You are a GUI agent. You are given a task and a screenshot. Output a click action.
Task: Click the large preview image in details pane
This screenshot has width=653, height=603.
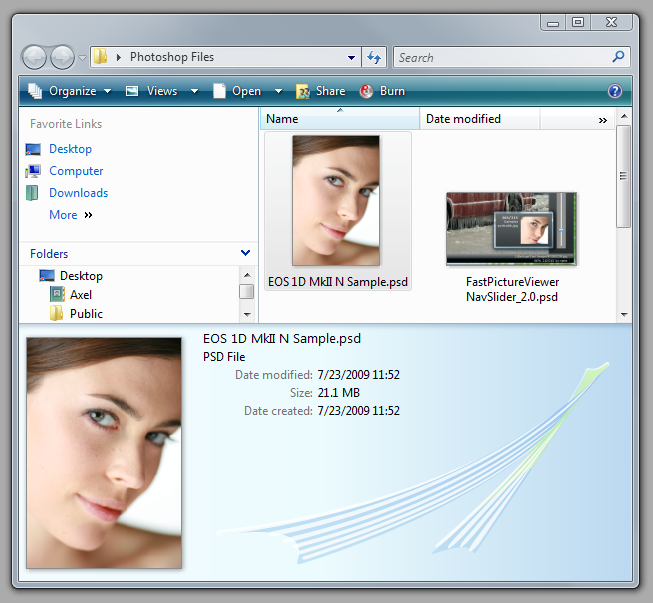(x=104, y=453)
